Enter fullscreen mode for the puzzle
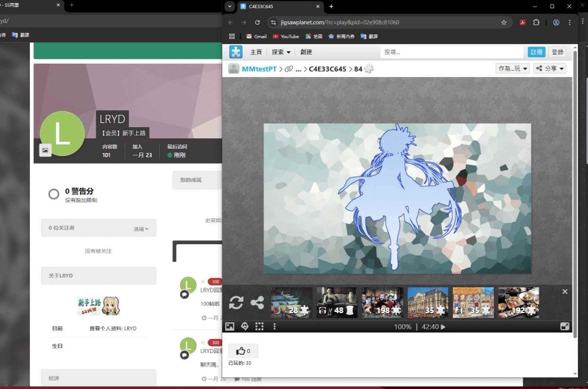 564,327
